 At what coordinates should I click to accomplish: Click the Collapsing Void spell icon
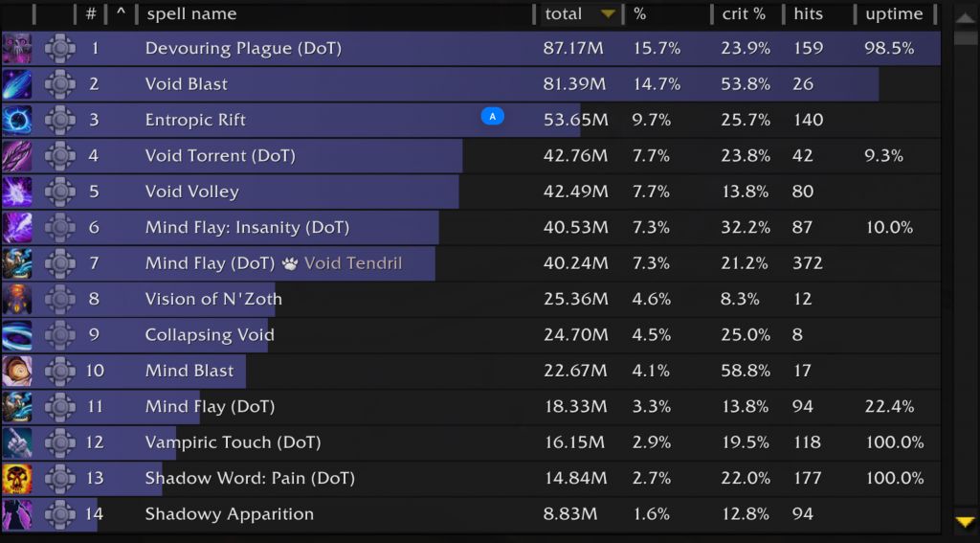pos(17,335)
